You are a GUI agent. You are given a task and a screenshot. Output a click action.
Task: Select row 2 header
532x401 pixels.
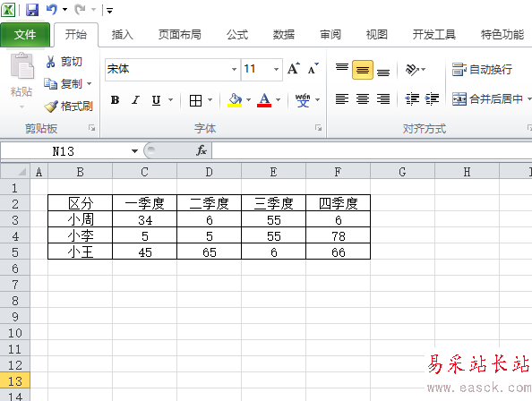tap(15, 204)
